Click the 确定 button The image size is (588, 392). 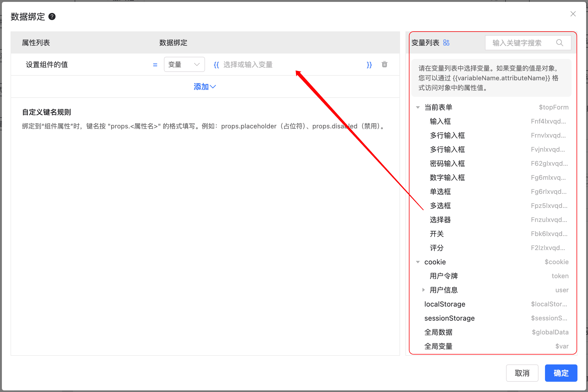[561, 373]
